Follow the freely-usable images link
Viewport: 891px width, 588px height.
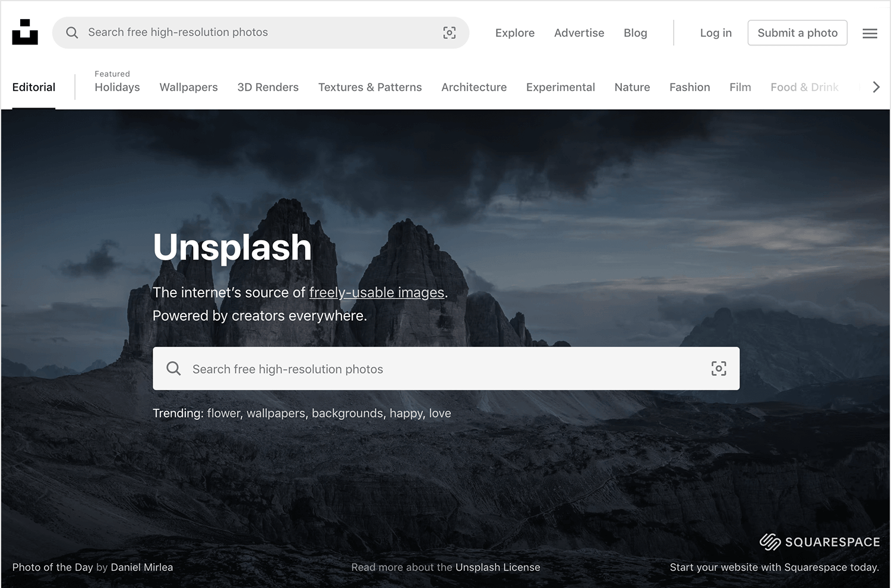(377, 292)
